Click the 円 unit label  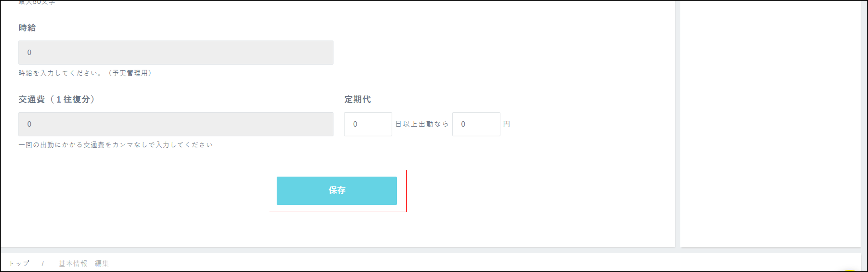pyautogui.click(x=506, y=124)
